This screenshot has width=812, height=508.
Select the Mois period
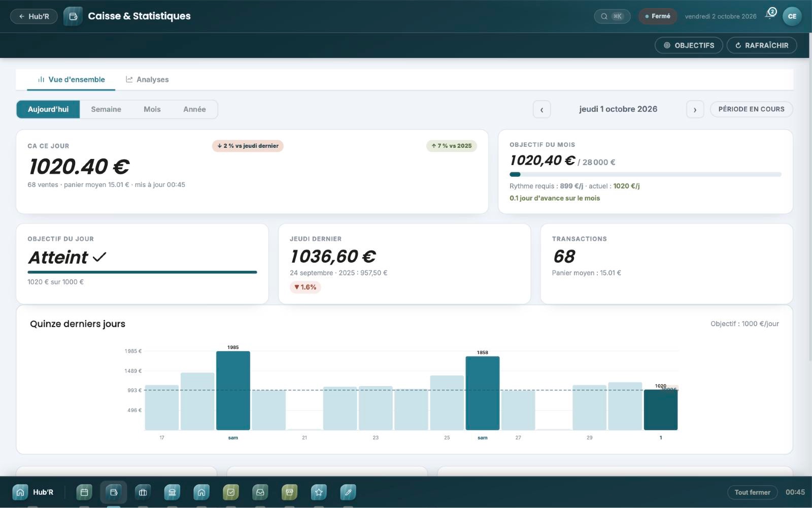pyautogui.click(x=152, y=109)
